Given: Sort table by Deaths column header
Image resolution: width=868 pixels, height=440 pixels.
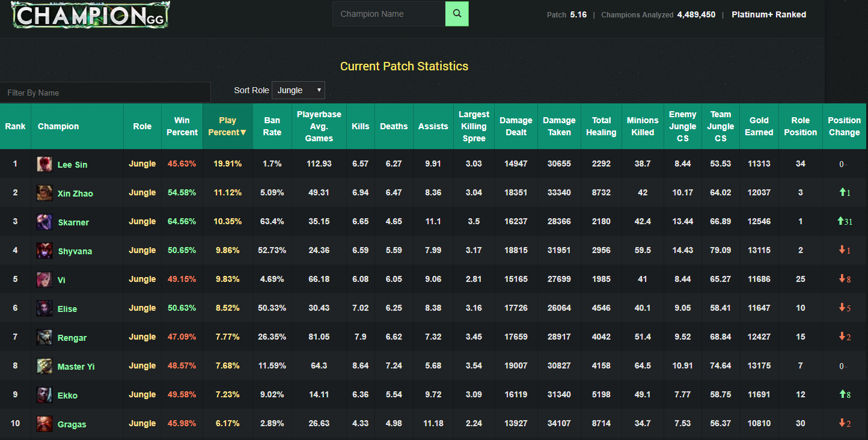Looking at the screenshot, I should point(394,126).
